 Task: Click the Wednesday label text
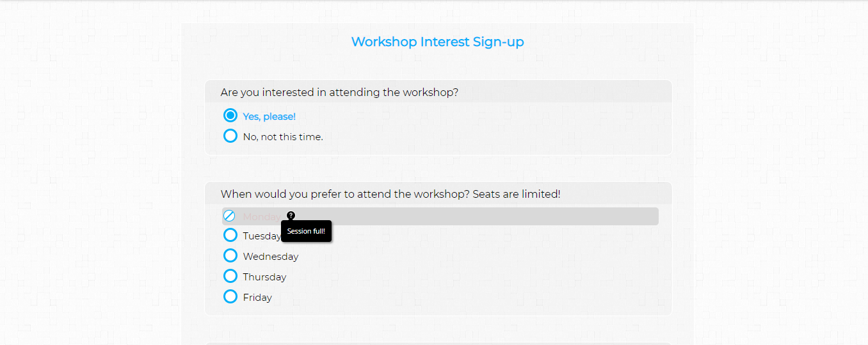click(x=270, y=257)
